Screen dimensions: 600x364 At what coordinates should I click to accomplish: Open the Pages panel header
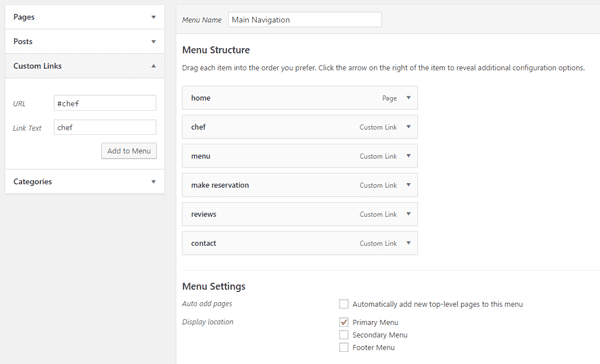click(85, 17)
